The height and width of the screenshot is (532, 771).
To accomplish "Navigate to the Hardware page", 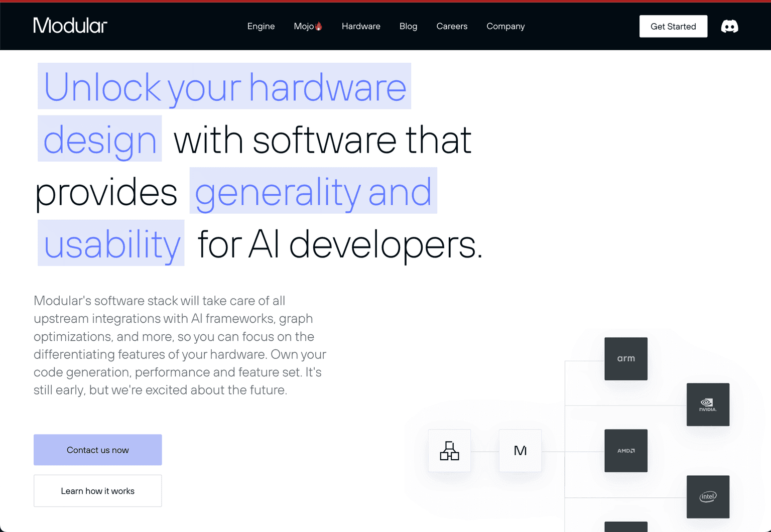I will [x=361, y=26].
